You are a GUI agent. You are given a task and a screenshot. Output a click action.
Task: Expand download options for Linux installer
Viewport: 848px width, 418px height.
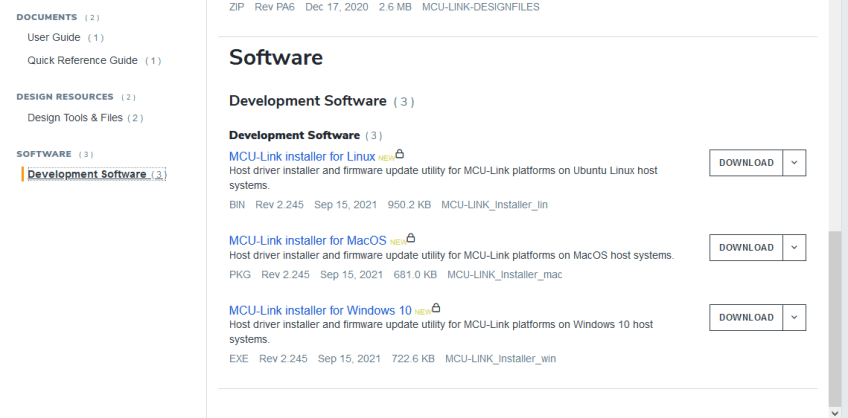(794, 163)
